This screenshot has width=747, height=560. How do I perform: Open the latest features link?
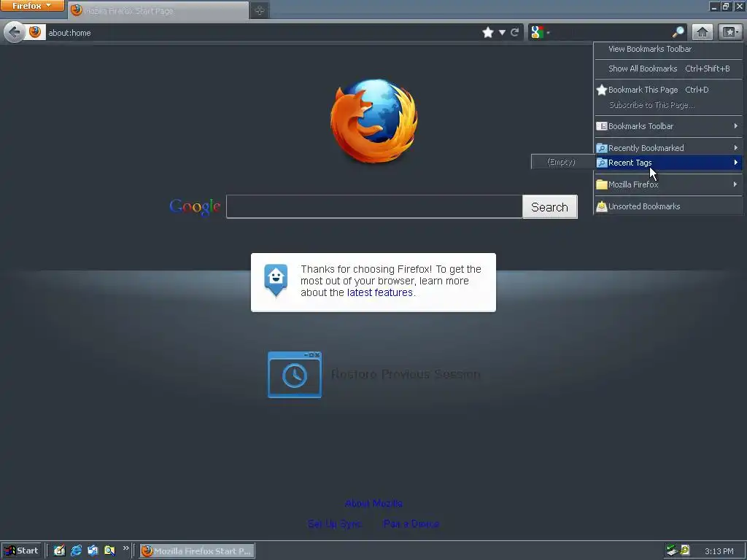coord(379,293)
